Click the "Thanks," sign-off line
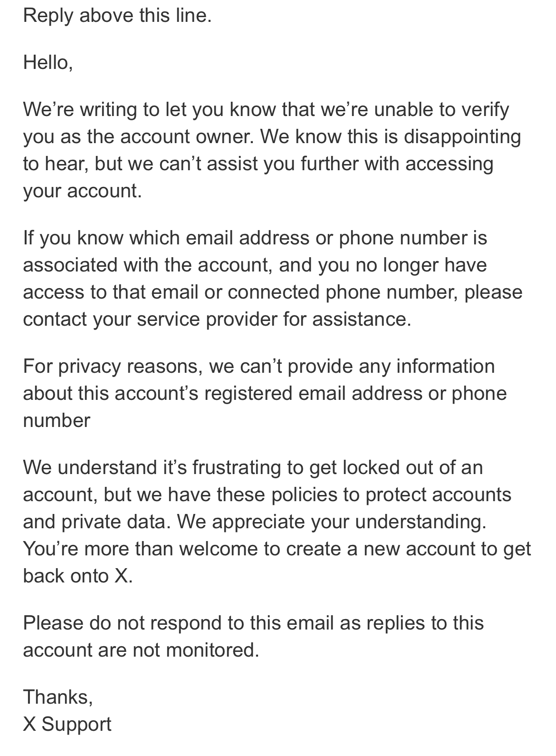The width and height of the screenshot is (556, 756). click(58, 697)
